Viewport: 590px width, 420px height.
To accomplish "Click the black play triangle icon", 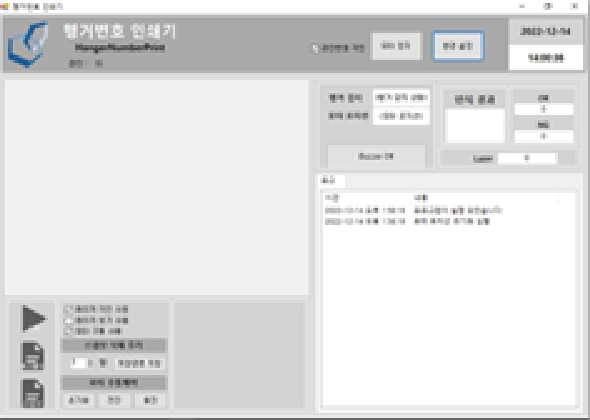I will (x=33, y=319).
